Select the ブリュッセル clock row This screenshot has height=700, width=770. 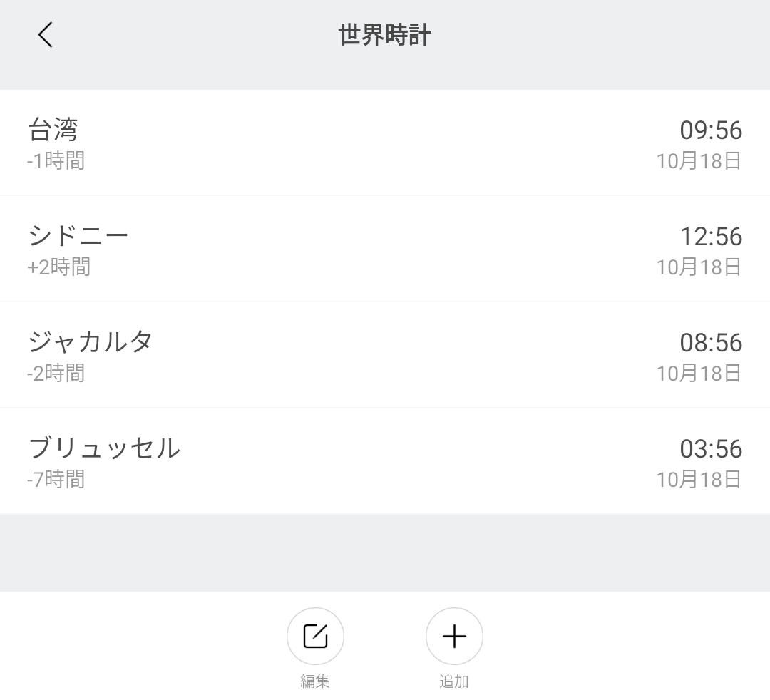tap(385, 461)
